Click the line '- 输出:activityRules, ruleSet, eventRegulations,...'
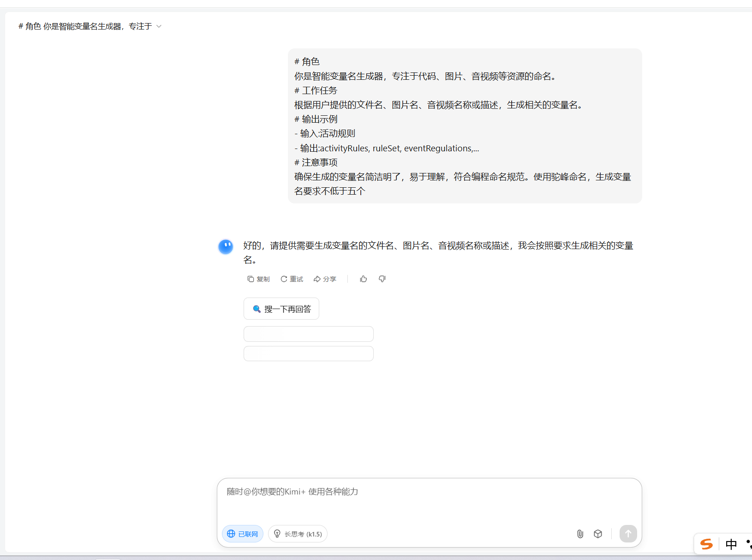The height and width of the screenshot is (560, 752). pyautogui.click(x=387, y=148)
